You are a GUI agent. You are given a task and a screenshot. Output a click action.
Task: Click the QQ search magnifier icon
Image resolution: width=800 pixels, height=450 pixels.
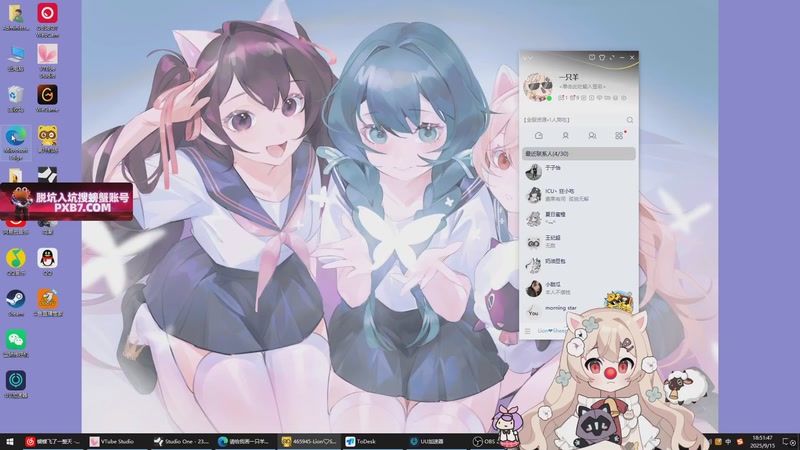pos(630,120)
